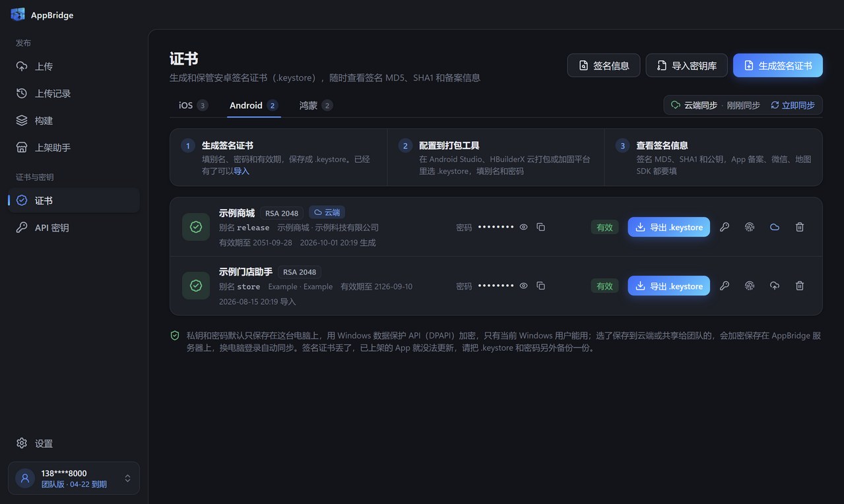The image size is (844, 504).
Task: Copy password of 示例商城 certificate
Action: pyautogui.click(x=540, y=227)
